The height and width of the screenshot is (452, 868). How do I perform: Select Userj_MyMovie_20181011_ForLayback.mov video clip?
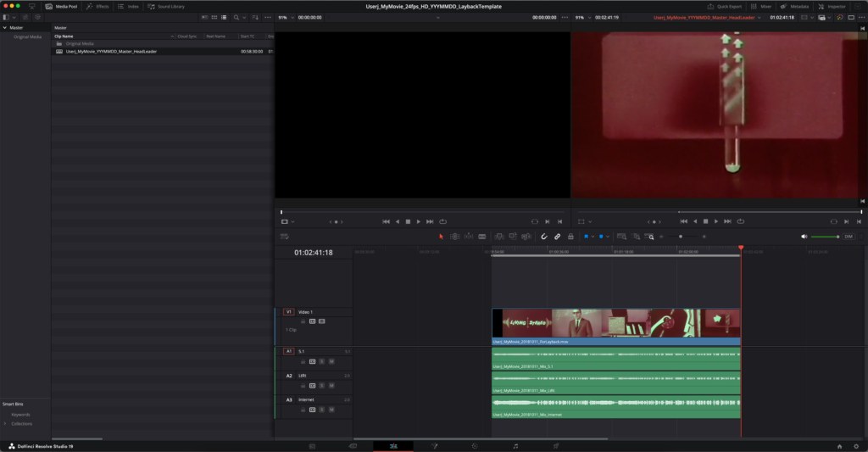click(x=616, y=326)
